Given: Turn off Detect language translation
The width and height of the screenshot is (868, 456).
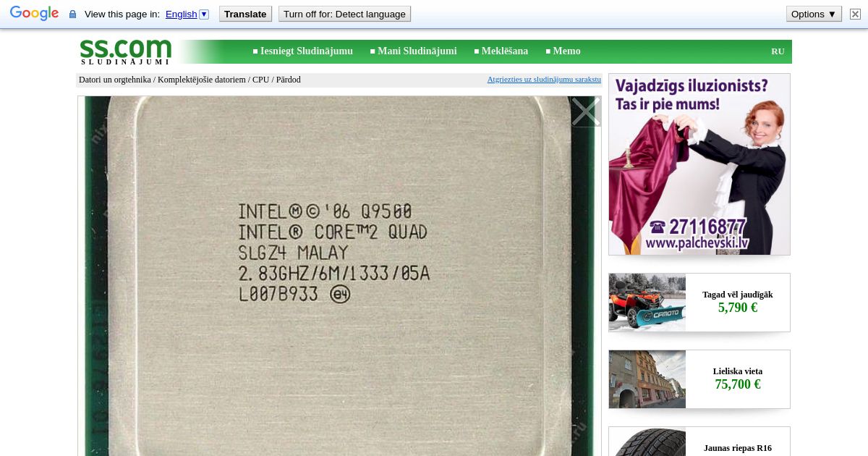Looking at the screenshot, I should point(344,14).
